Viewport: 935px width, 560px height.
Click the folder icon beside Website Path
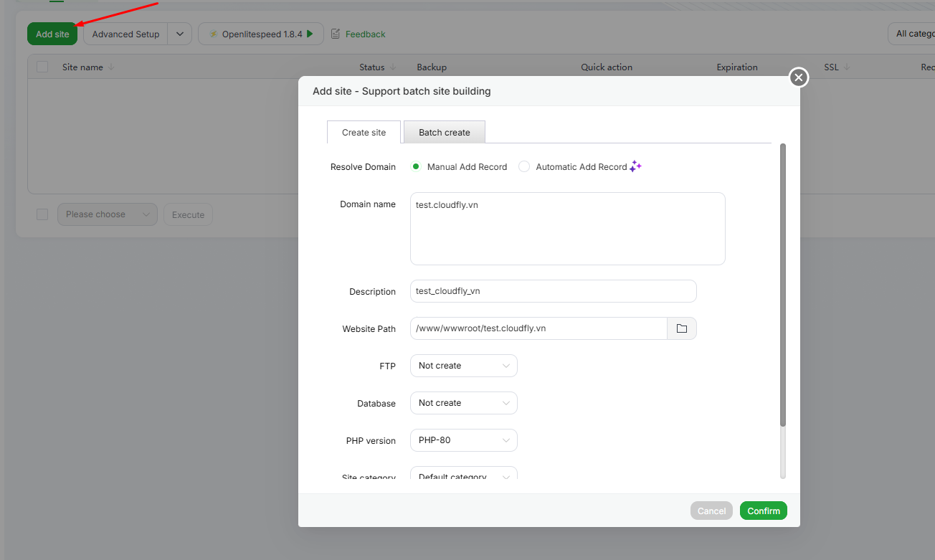pos(681,328)
